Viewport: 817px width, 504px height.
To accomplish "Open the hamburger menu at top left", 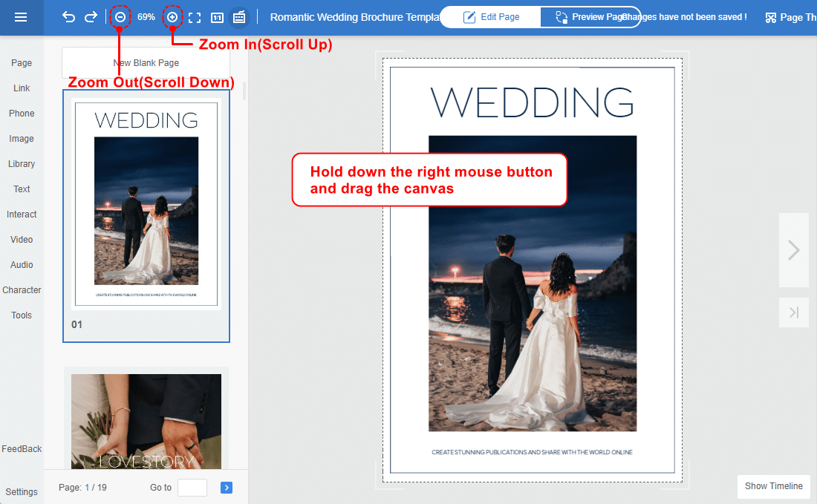I will (22, 16).
